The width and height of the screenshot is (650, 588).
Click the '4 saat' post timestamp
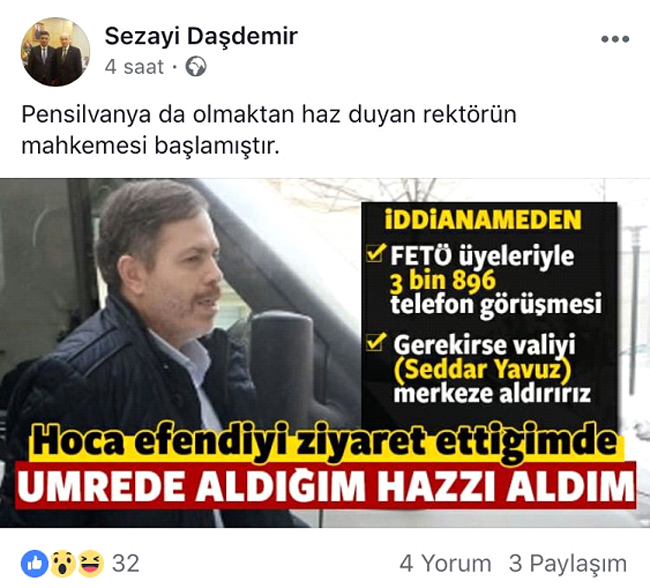tap(134, 67)
